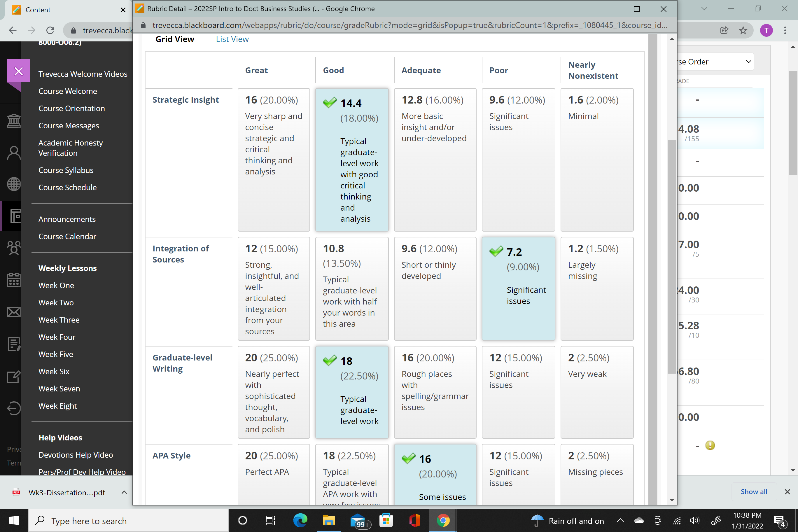Open the Courses icon in Blackboard sidebar
The width and height of the screenshot is (798, 532).
[x=15, y=216]
